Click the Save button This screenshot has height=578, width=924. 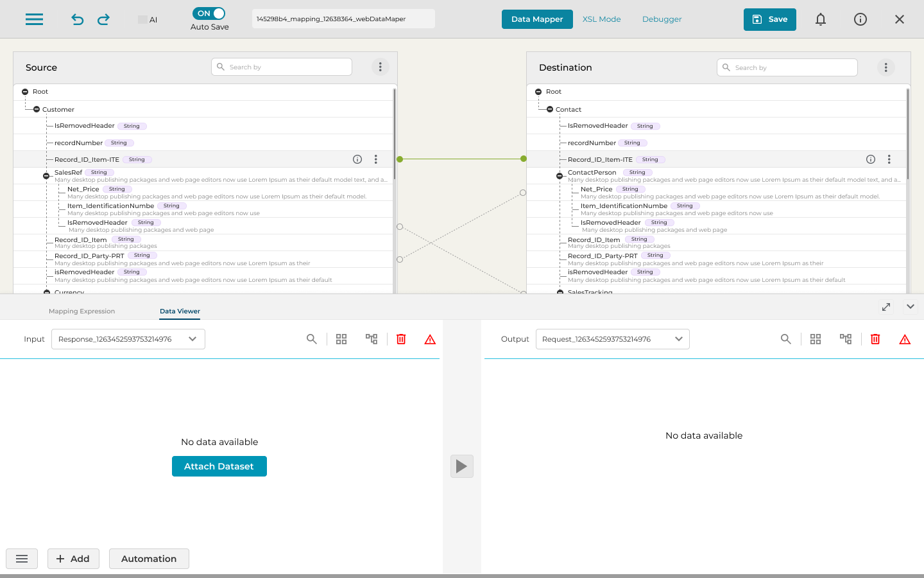tap(769, 19)
